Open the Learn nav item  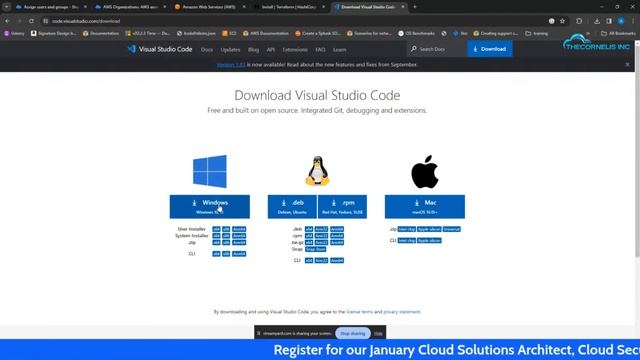(x=340, y=49)
